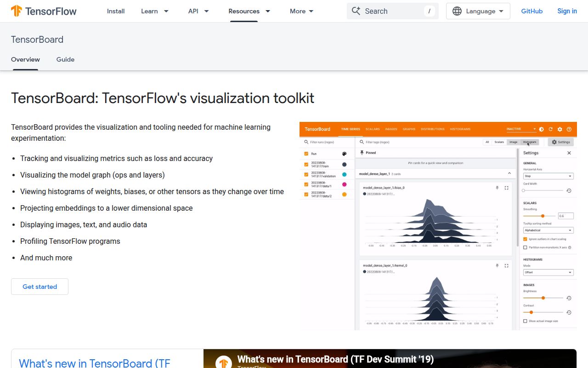588x368 pixels.
Task: Toggle the 141317/train run checkbox
Action: point(306,164)
